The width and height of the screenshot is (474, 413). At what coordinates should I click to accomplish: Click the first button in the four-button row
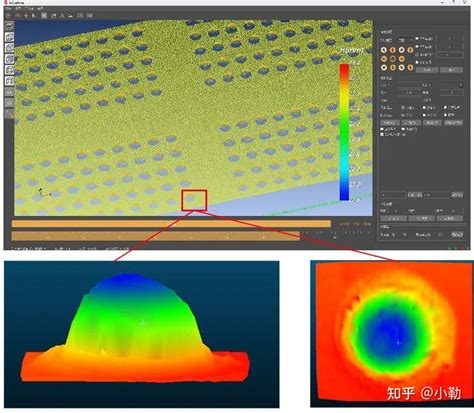(x=390, y=123)
